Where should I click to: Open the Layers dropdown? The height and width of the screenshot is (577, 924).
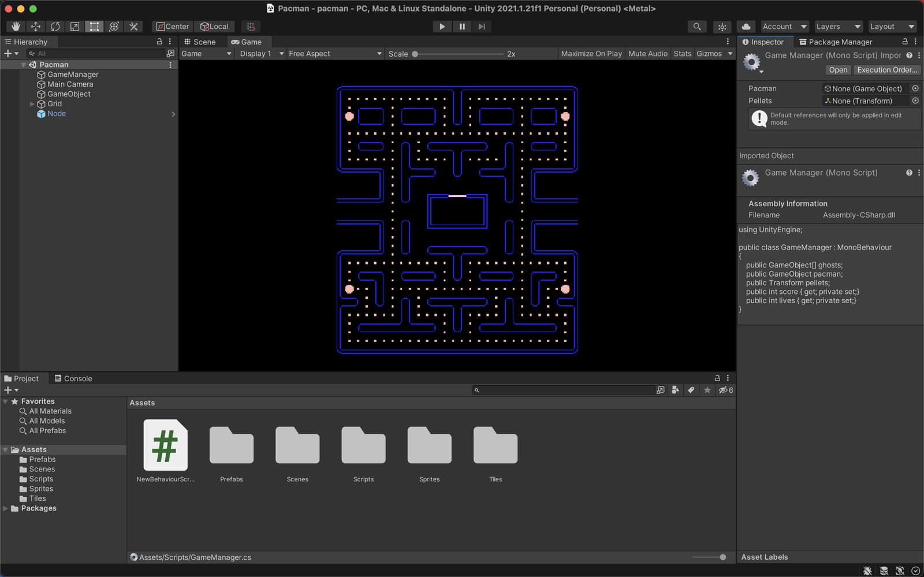click(837, 27)
